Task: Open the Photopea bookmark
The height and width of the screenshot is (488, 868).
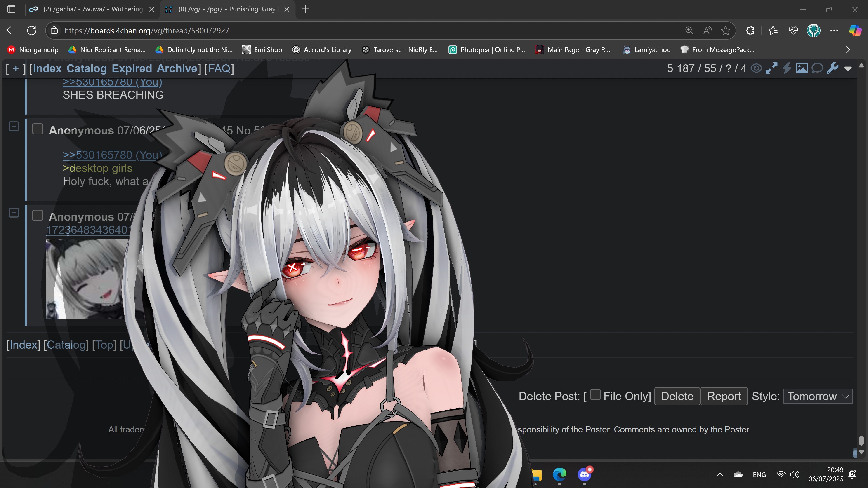Action: (487, 50)
